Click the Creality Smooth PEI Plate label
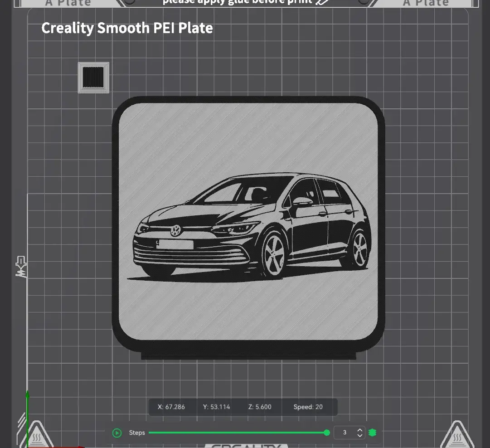Image resolution: width=490 pixels, height=448 pixels. coord(127,28)
